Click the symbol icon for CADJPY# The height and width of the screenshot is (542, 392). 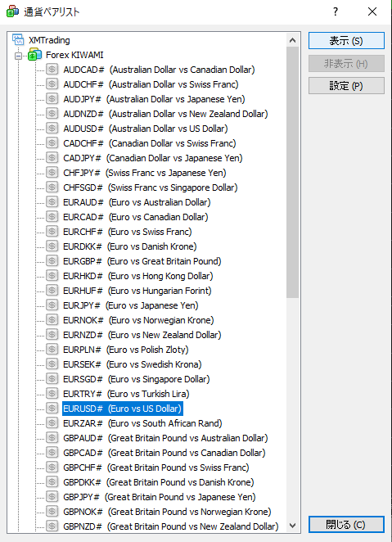(x=52, y=158)
